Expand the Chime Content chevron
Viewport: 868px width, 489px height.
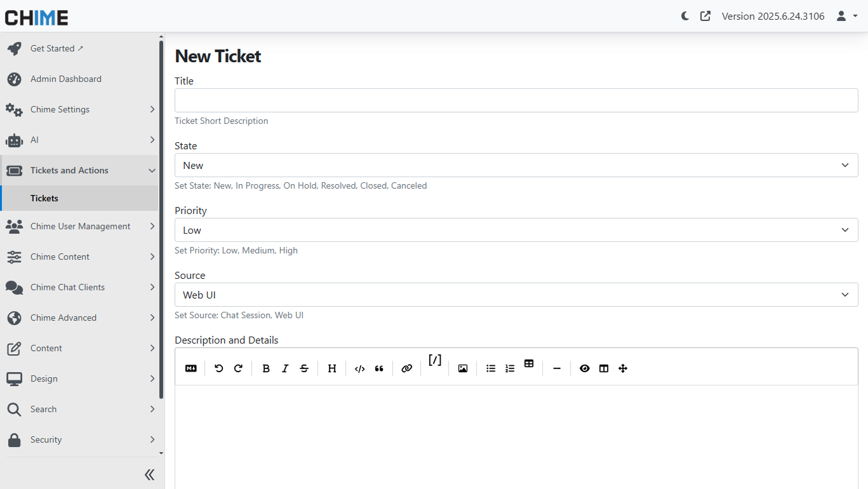(x=152, y=257)
